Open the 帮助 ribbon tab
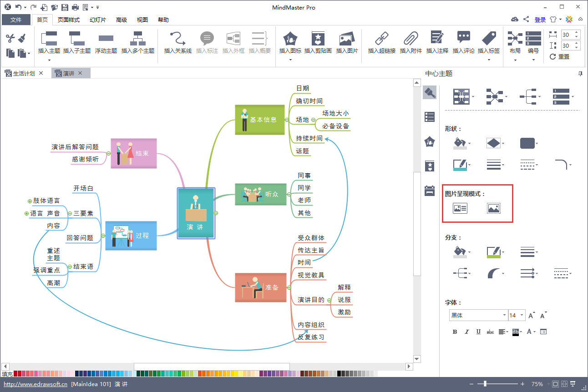Viewport: 588px width, 392px height. point(163,20)
